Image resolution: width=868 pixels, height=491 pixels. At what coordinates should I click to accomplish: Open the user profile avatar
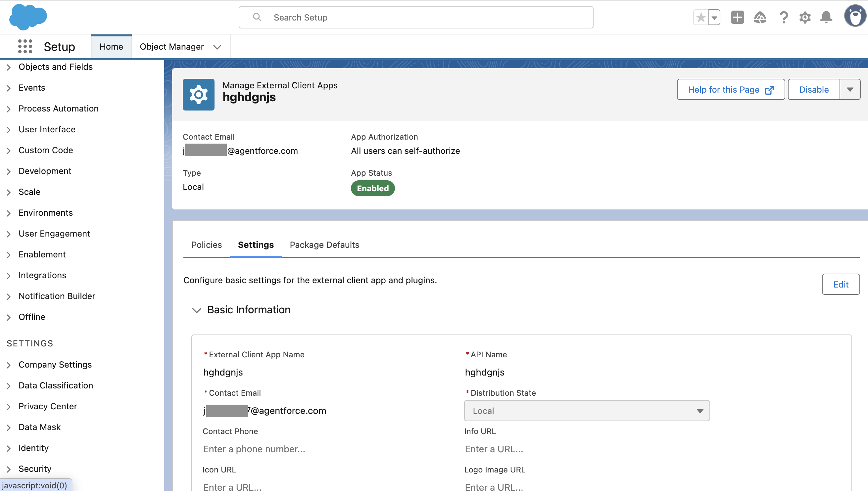[855, 16]
